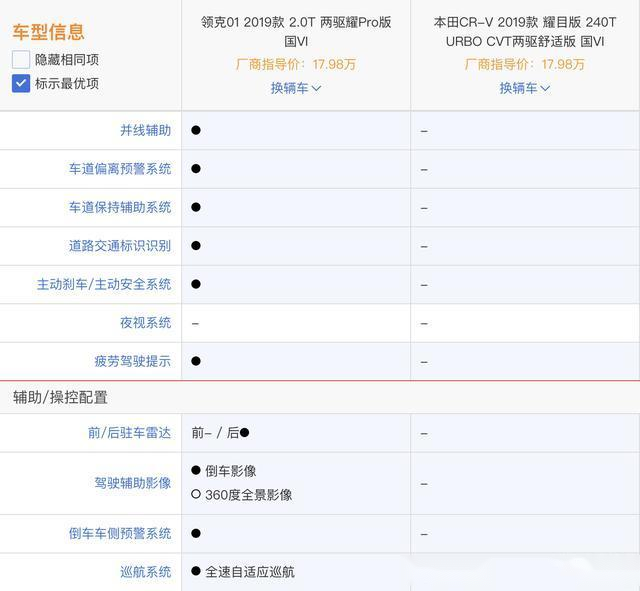
Task: Click the 领克01 厂商指导价 17.98万 price
Action: 296,65
